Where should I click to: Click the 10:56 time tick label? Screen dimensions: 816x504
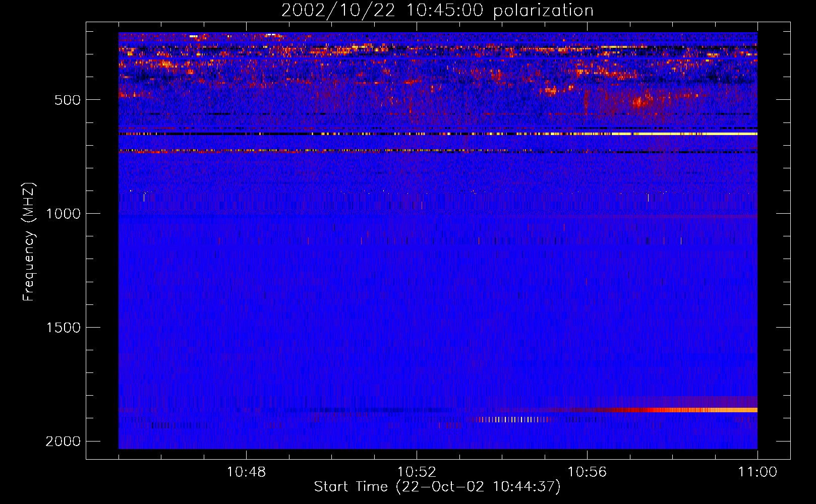(587, 472)
